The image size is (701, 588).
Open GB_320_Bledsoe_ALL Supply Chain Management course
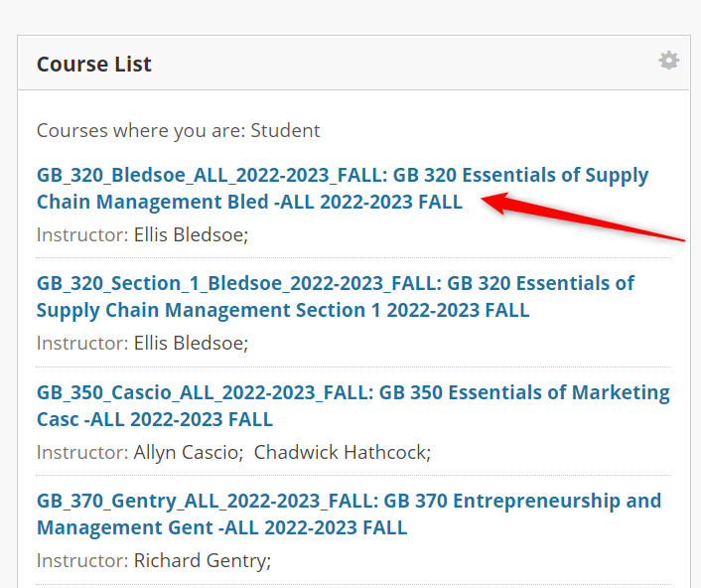coord(343,189)
